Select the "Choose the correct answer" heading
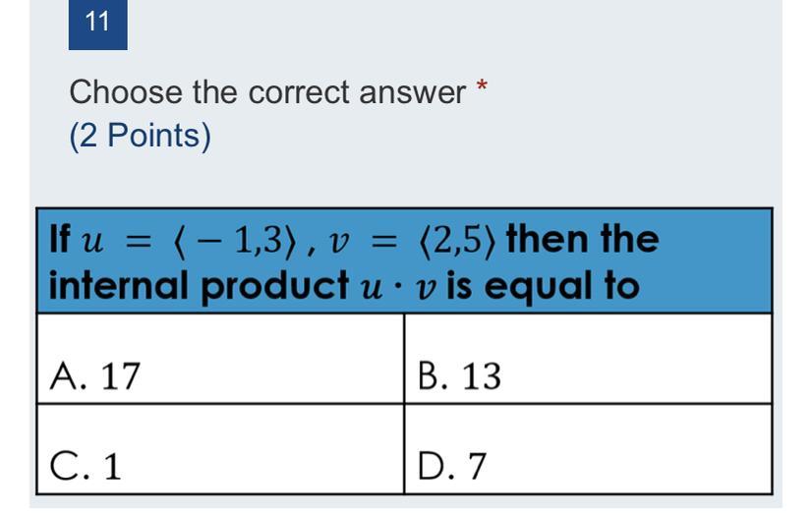812x515 pixels. [267, 92]
